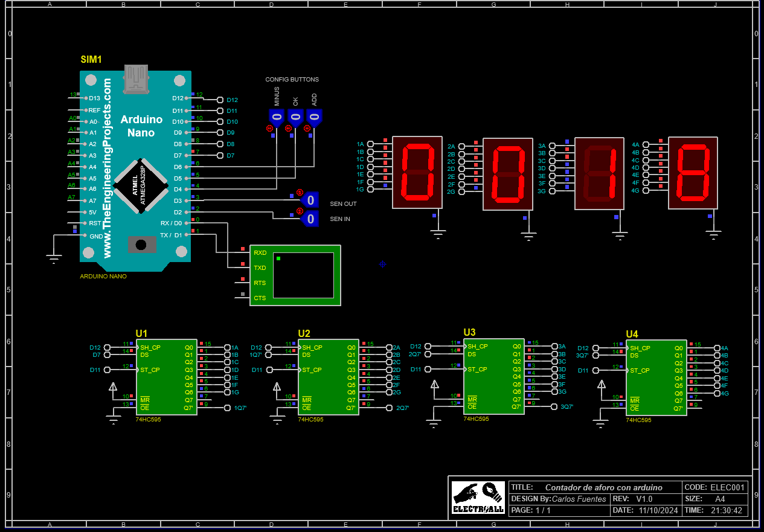Toggle the ADD logic state input
764x532 pixels.
[x=314, y=117]
